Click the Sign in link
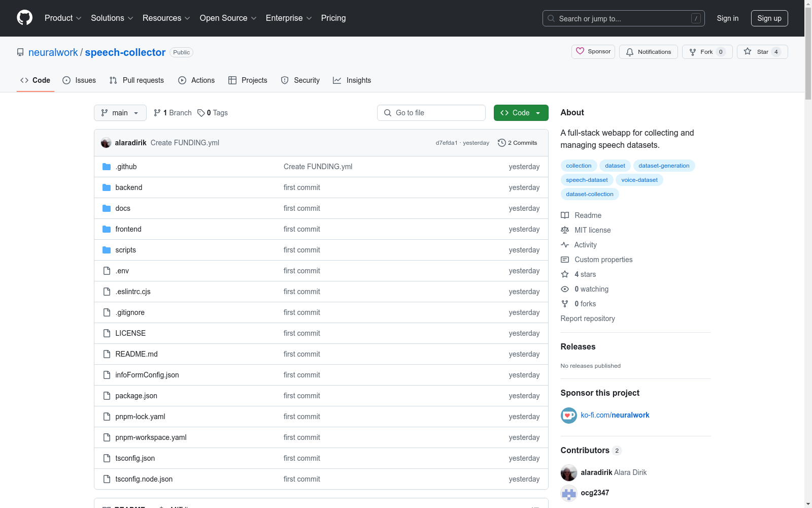This screenshot has height=508, width=812. pyautogui.click(x=728, y=18)
